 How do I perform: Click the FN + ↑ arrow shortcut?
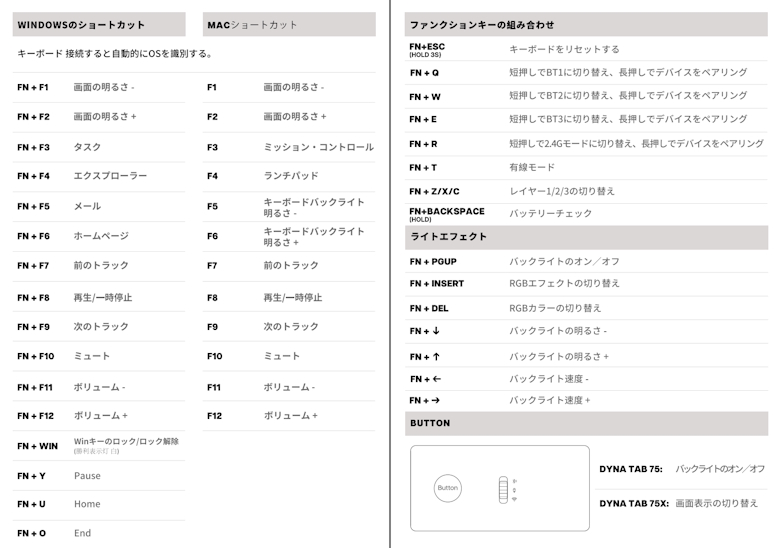425,356
